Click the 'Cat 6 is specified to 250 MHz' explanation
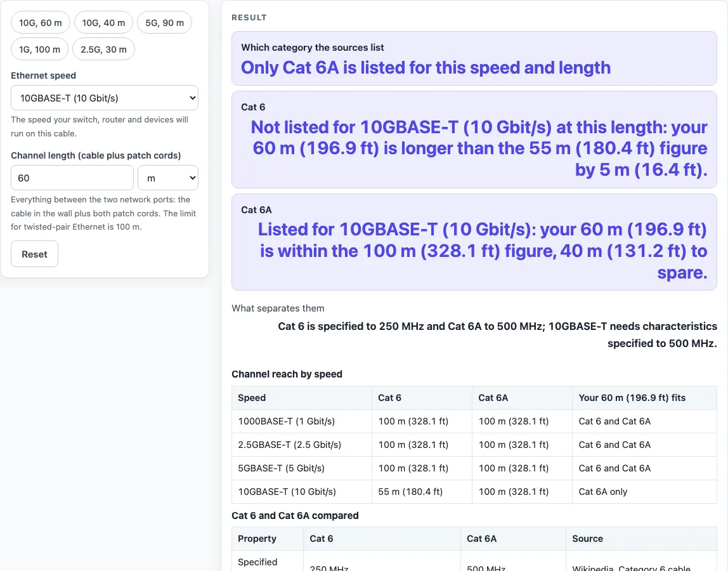Viewport: 728px width, 571px height. [x=497, y=335]
